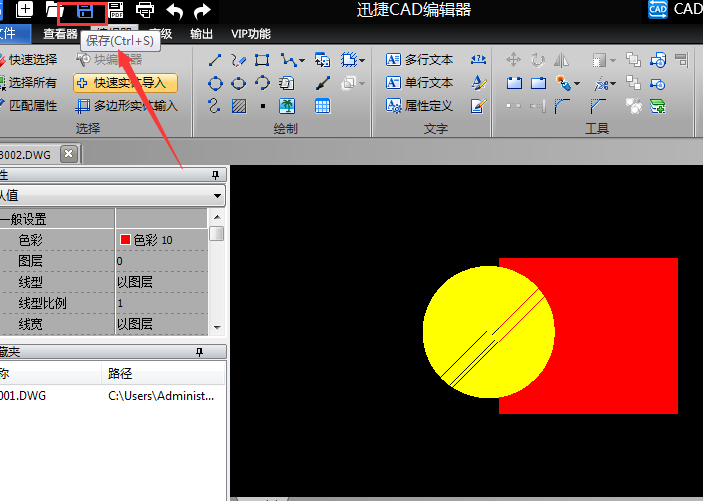Click the text style brush icon
This screenshot has height=501, width=703.
click(478, 83)
